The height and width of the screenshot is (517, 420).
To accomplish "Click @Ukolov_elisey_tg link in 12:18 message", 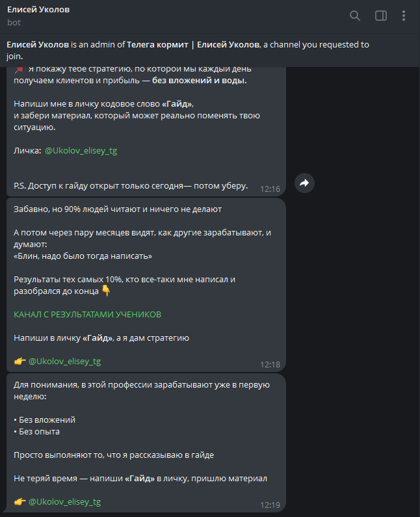I will (x=64, y=361).
